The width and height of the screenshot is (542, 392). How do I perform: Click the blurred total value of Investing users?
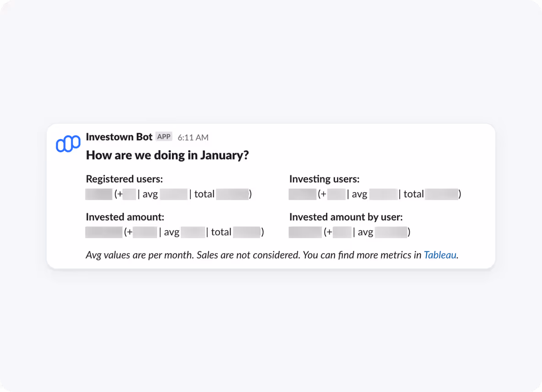pos(441,194)
